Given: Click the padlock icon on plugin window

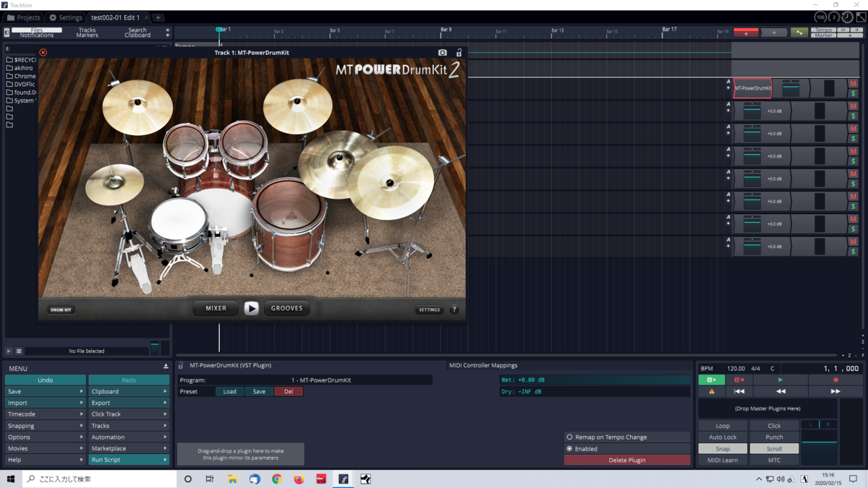Looking at the screenshot, I should (x=459, y=53).
